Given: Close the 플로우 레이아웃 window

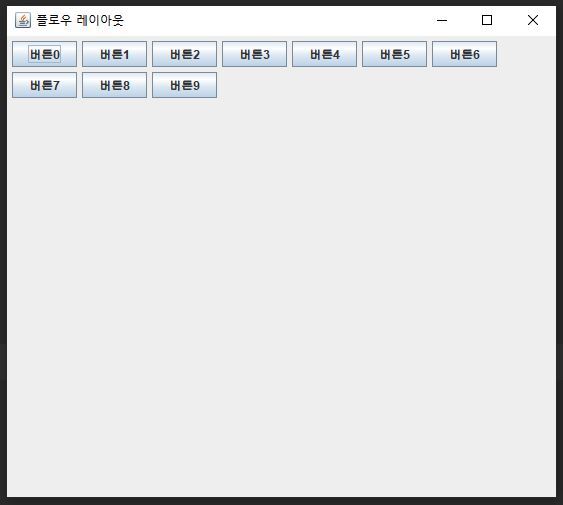Looking at the screenshot, I should (x=533, y=20).
